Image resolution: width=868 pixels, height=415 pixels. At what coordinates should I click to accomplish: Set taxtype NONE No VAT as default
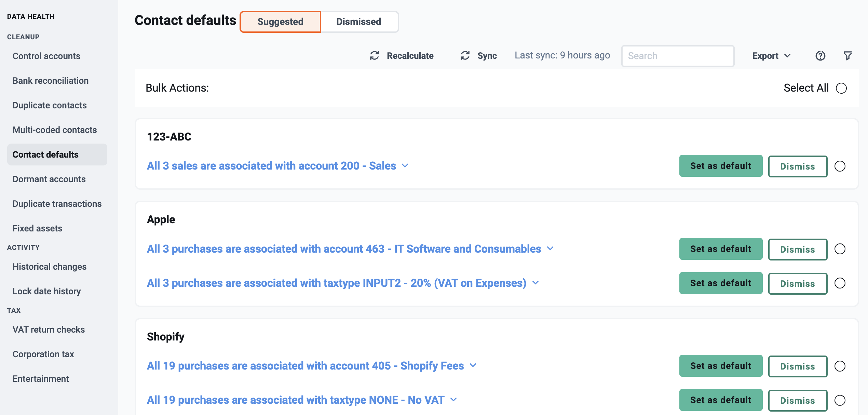[721, 400]
